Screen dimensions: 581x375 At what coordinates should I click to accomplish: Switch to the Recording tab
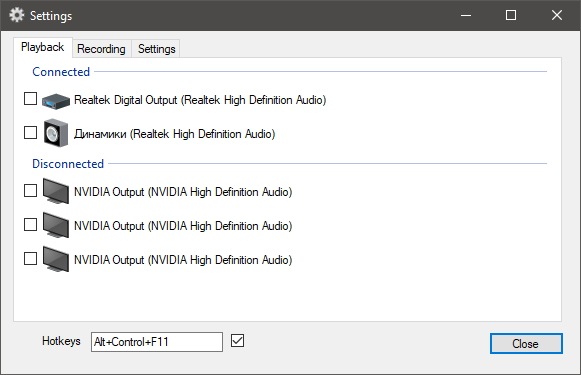pyautogui.click(x=102, y=49)
